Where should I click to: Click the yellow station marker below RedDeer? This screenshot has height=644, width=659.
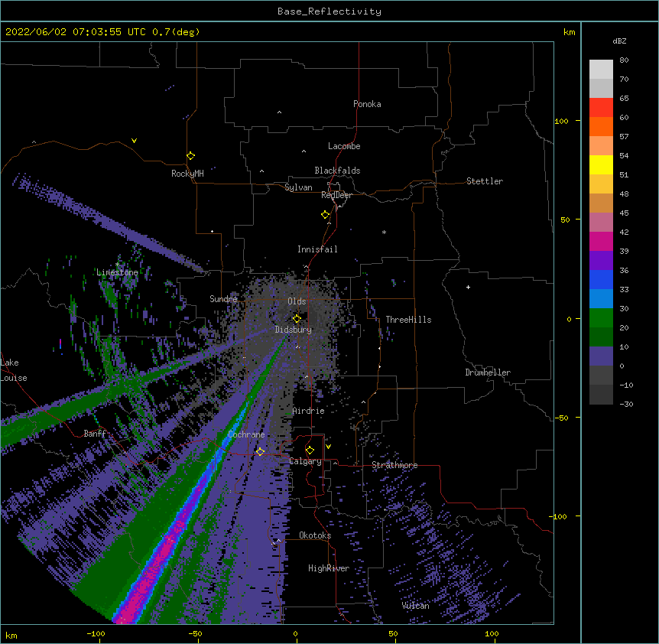[325, 215]
